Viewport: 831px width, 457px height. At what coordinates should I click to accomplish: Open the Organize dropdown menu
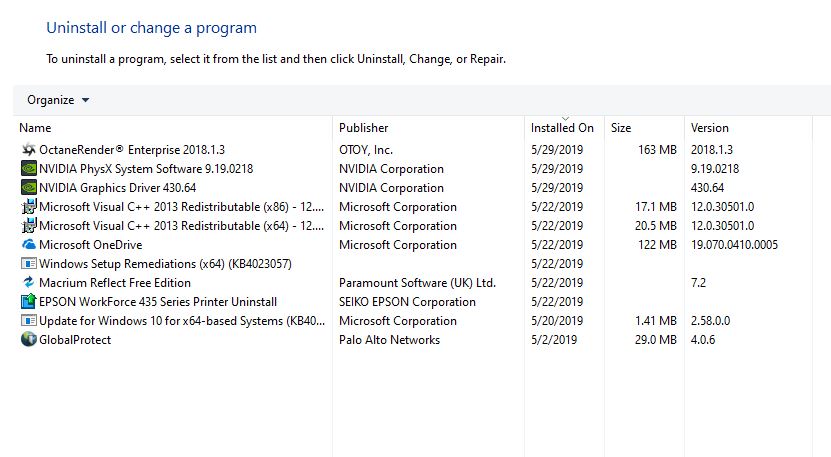(58, 100)
